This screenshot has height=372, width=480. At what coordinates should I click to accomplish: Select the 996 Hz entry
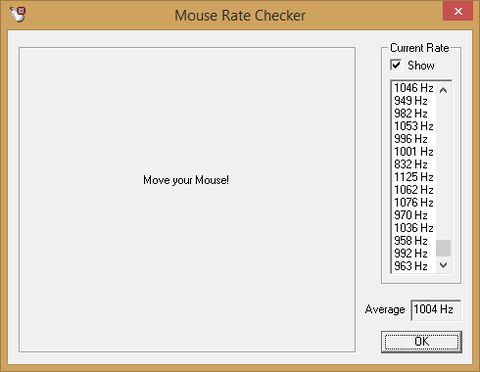click(414, 139)
